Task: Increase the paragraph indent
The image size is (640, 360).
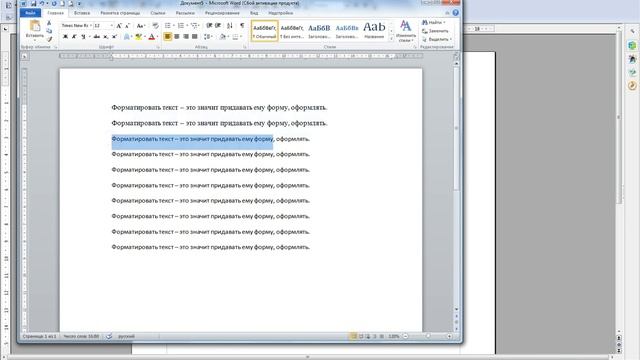Action: point(218,26)
